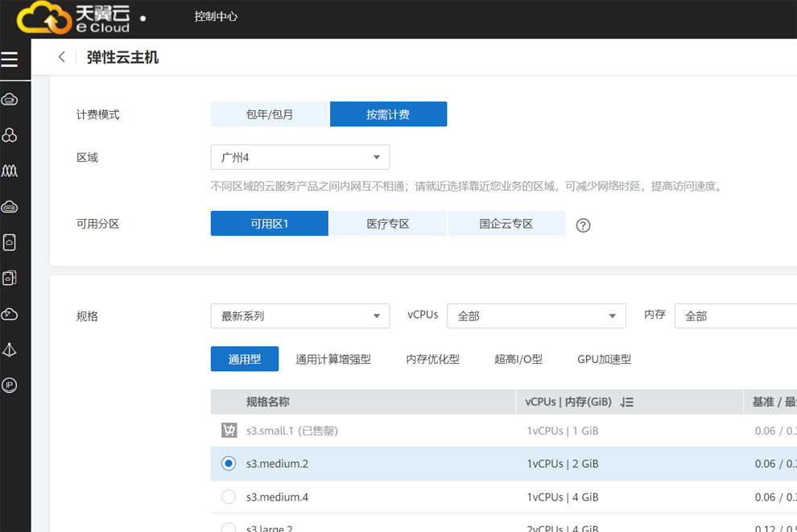Switch to 通用计算增强型 tab

click(333, 359)
